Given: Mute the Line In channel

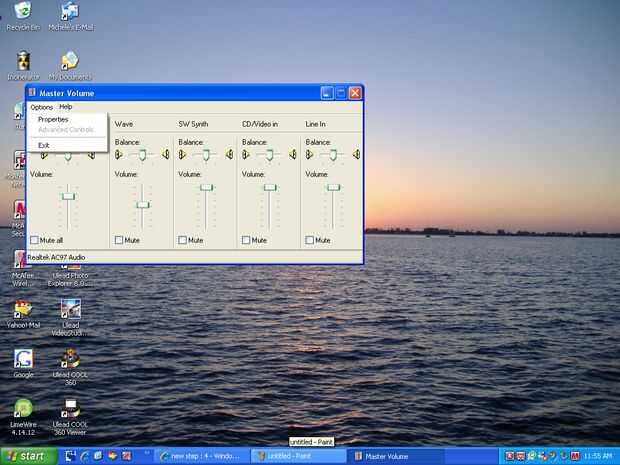Looking at the screenshot, I should (310, 240).
